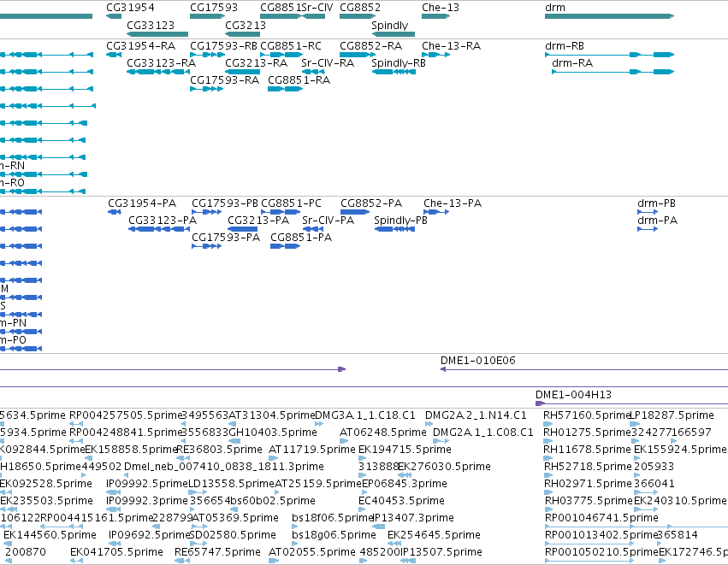Select the DME1-004H13 clone label
The image size is (728, 565).
[x=573, y=395]
